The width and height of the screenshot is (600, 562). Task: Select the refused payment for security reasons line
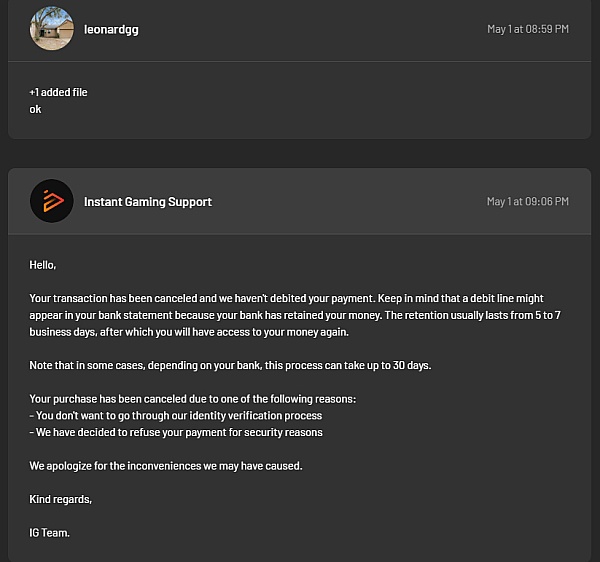point(176,433)
